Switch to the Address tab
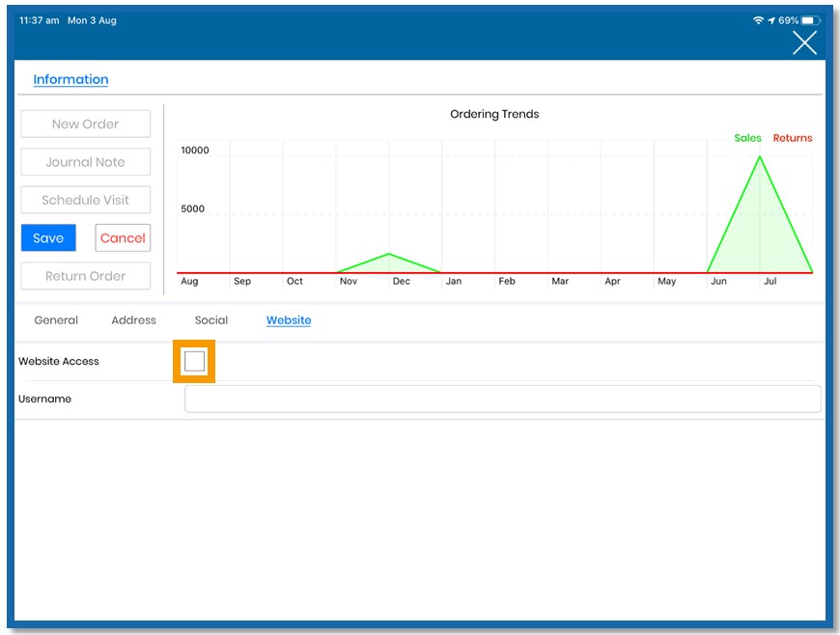This screenshot has height=635, width=840. coord(133,320)
